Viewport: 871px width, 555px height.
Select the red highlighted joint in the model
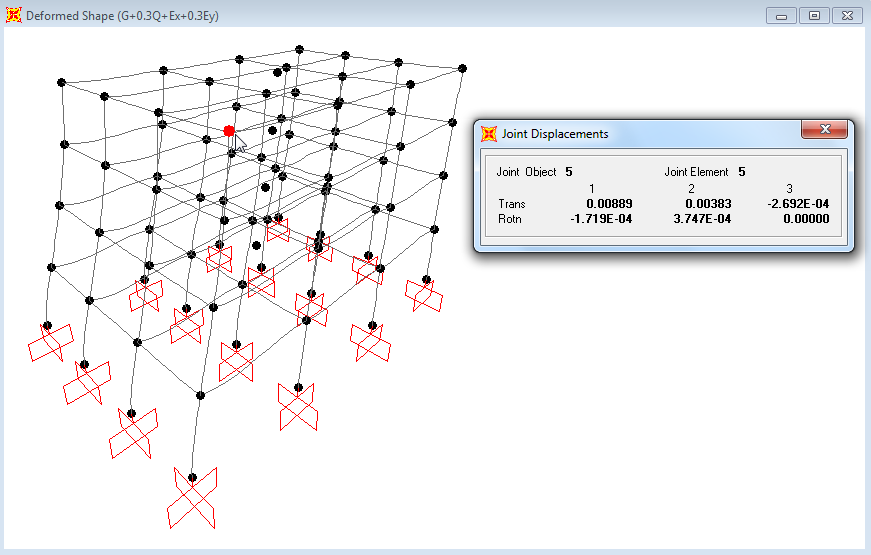coord(229,131)
